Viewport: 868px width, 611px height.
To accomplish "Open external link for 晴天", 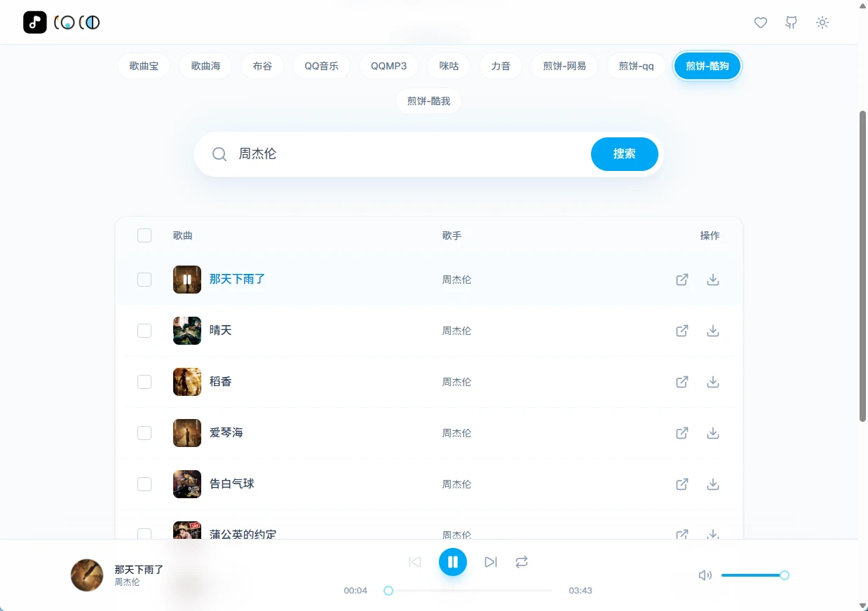I will [x=682, y=331].
